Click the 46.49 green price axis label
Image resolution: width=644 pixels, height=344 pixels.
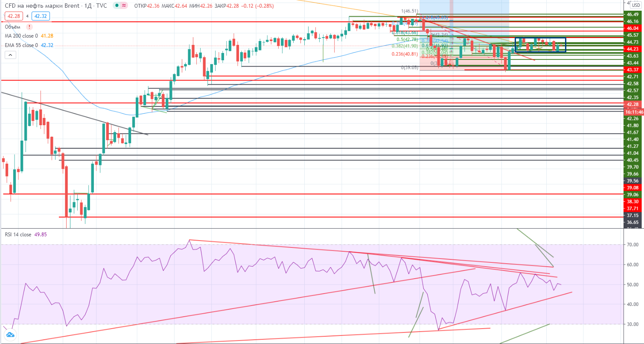pyautogui.click(x=632, y=14)
